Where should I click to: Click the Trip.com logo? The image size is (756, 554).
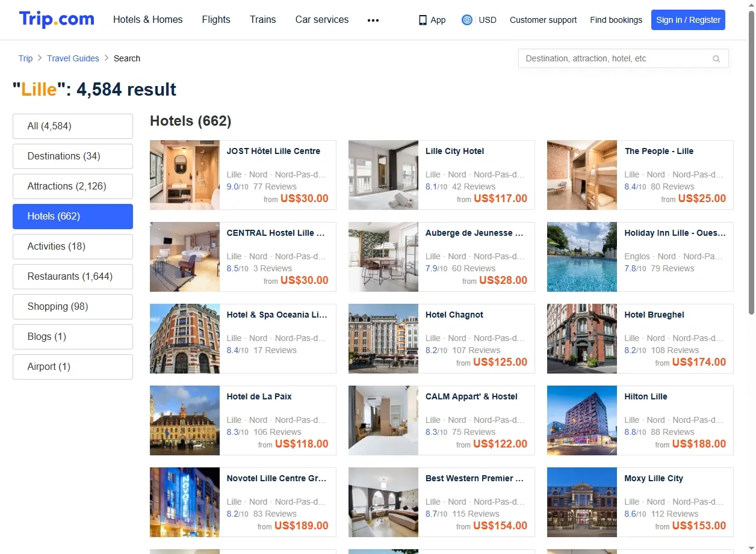coord(57,19)
